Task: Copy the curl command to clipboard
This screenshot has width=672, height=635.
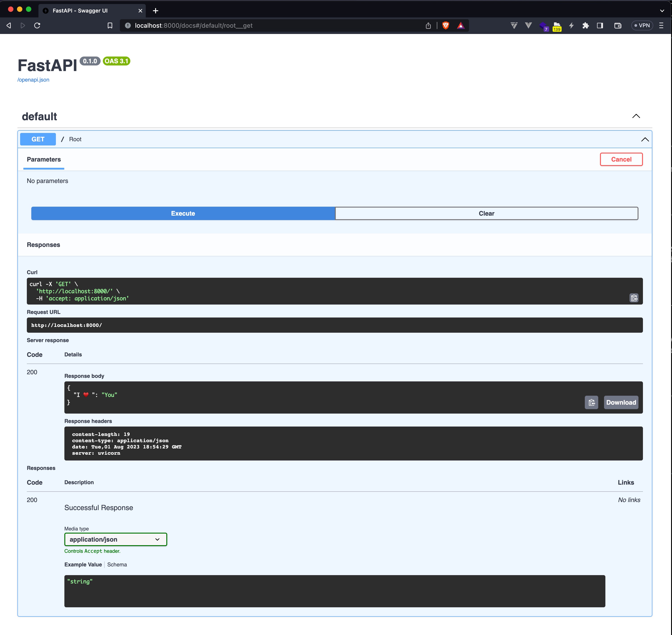Action: pyautogui.click(x=634, y=298)
